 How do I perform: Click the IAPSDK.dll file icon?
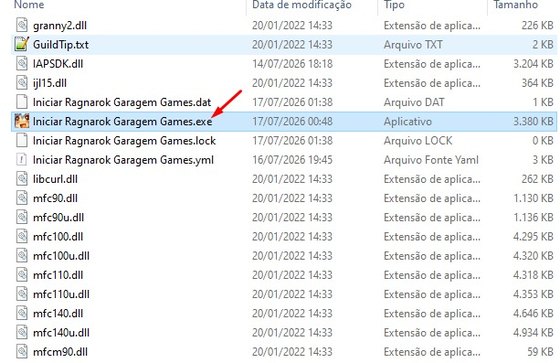[22, 64]
